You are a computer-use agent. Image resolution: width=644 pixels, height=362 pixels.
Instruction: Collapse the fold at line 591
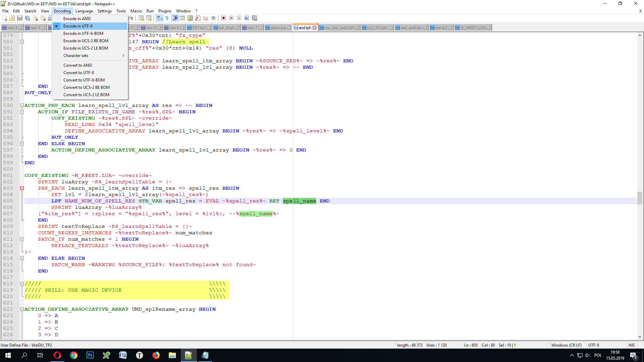click(22, 112)
